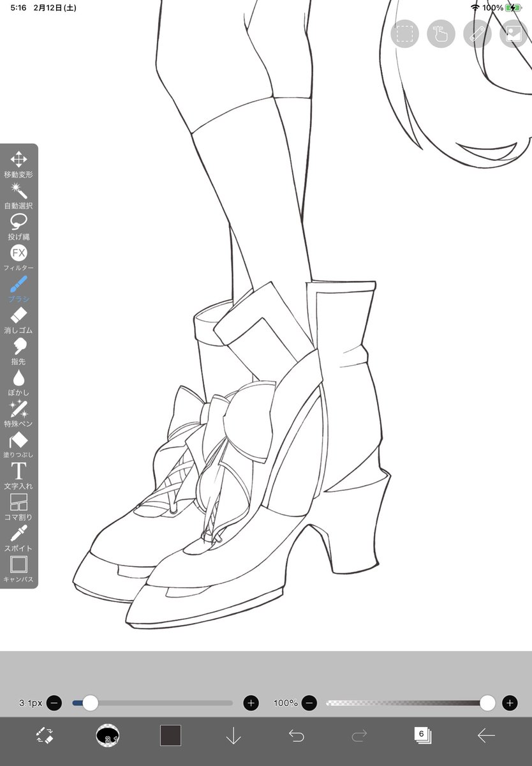Go back with the left arrow
Image resolution: width=532 pixels, height=766 pixels.
point(486,736)
